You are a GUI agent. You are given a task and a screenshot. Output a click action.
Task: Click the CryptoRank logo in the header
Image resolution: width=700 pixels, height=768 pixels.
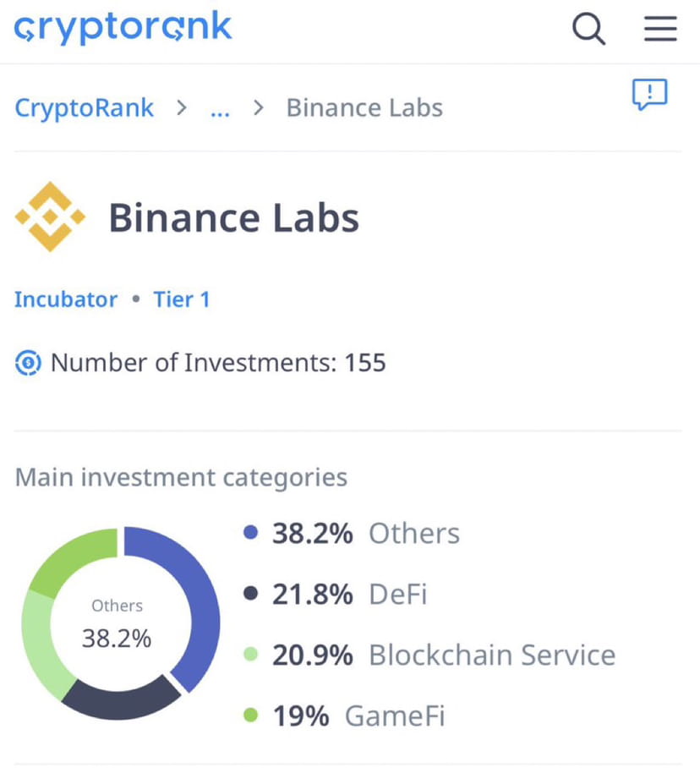click(x=122, y=26)
